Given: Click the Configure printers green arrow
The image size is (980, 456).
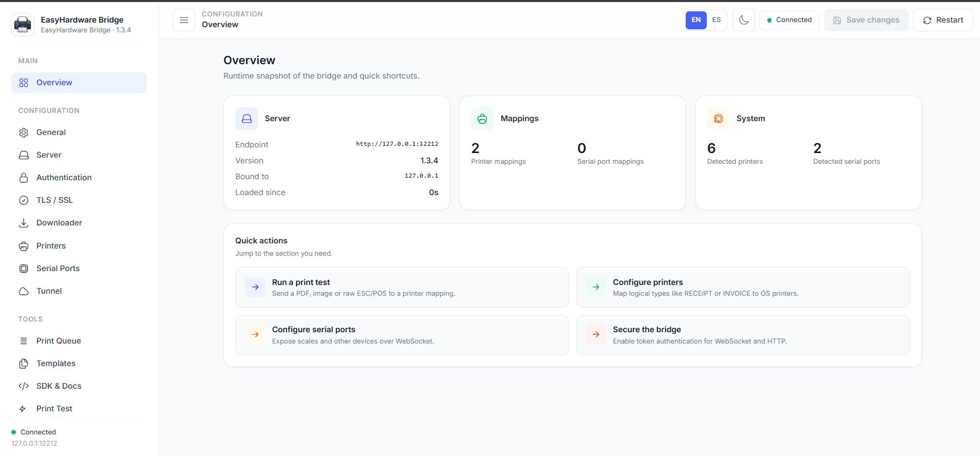Looking at the screenshot, I should [596, 287].
